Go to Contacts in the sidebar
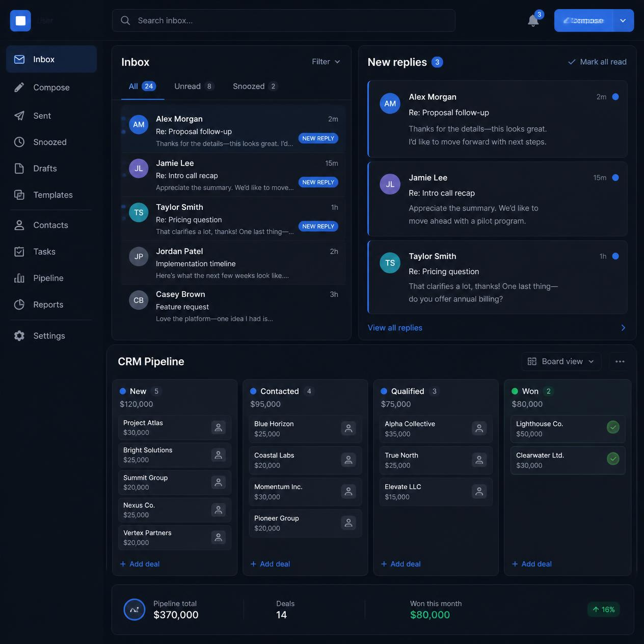This screenshot has height=644, width=644. (x=51, y=225)
